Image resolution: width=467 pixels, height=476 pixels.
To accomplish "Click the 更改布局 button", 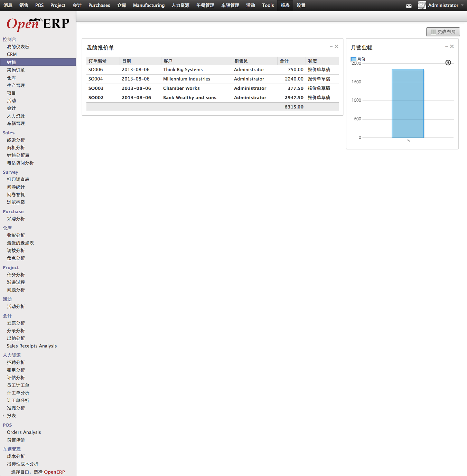I will [x=443, y=32].
